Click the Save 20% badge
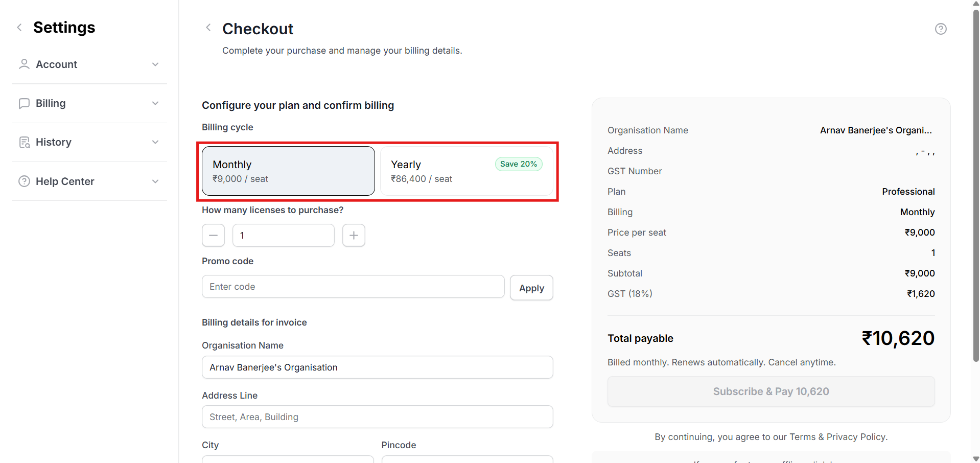This screenshot has height=463, width=980. point(518,164)
